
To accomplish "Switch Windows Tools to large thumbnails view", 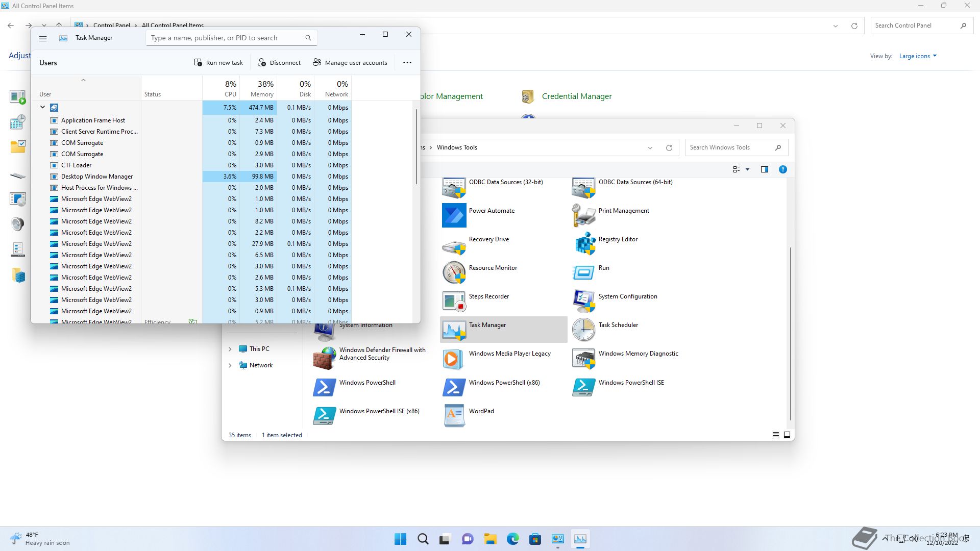I will [787, 435].
